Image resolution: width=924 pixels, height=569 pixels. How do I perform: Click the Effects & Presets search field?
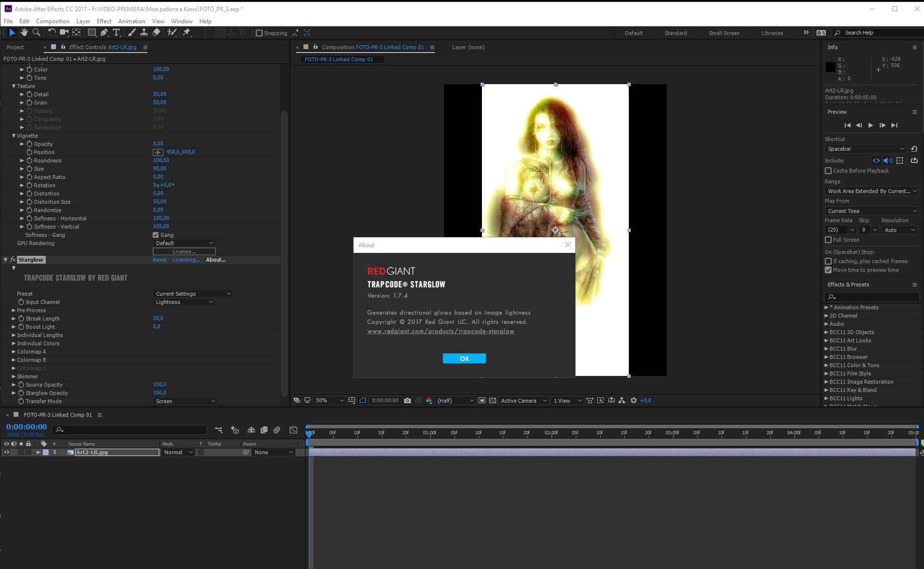(x=872, y=297)
